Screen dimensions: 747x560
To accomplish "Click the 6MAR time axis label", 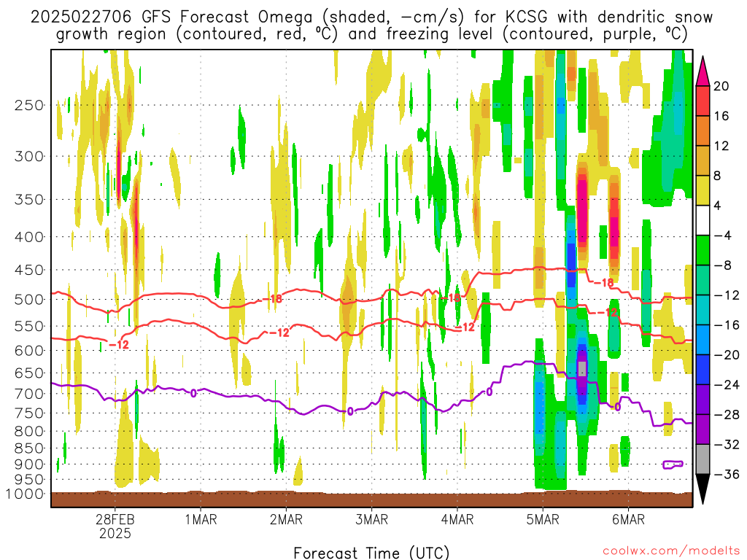I will point(628,519).
